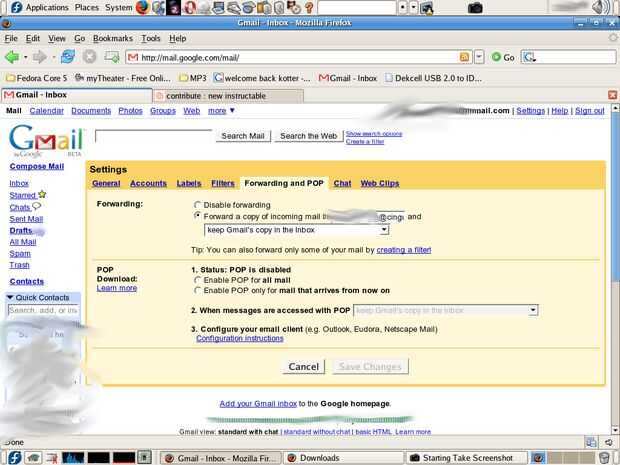The image size is (620, 465).
Task: Click the Gmail logo
Action: click(46, 141)
